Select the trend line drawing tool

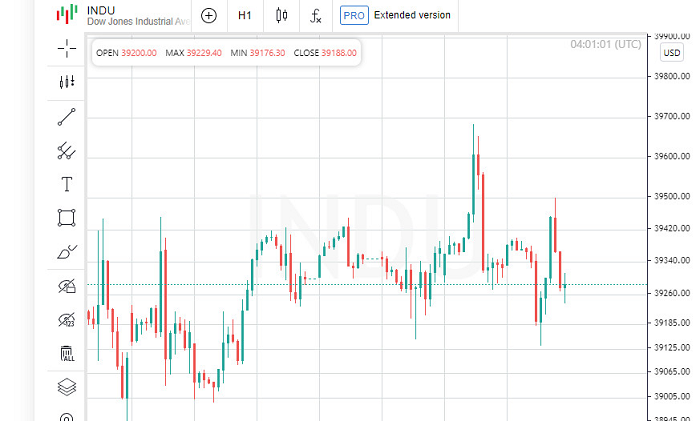coord(67,117)
